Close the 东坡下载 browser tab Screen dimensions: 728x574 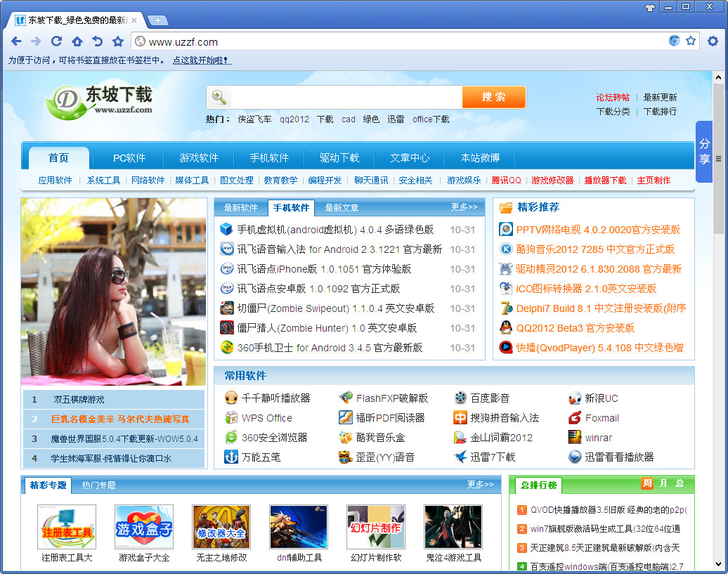pos(134,20)
